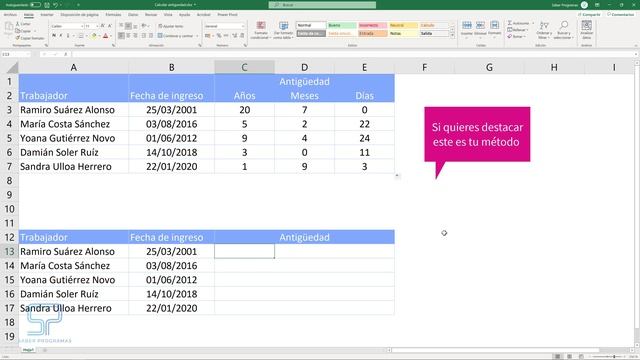The height and width of the screenshot is (360, 640).
Task: Click the insert function fx icon
Action: (x=65, y=54)
